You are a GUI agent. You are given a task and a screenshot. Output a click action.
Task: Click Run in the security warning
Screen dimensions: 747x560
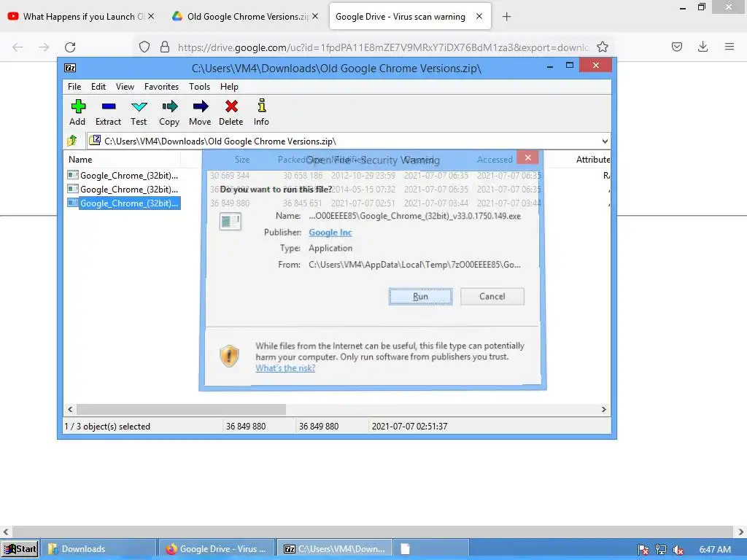pos(420,296)
